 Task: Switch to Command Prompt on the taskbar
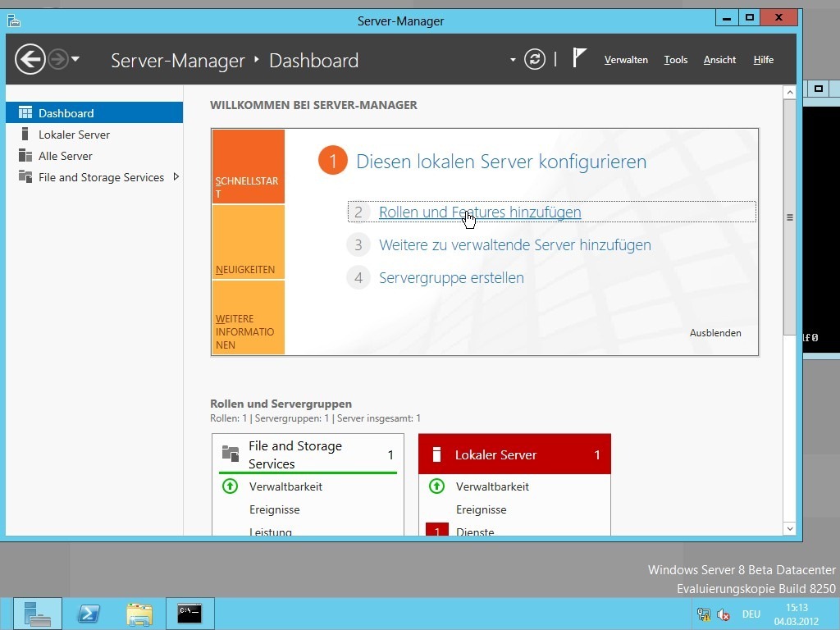[189, 614]
